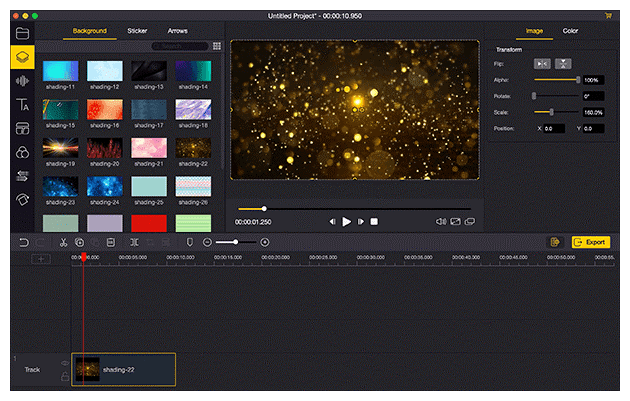Click the split clip icon
The height and width of the screenshot is (401, 630).
[134, 242]
